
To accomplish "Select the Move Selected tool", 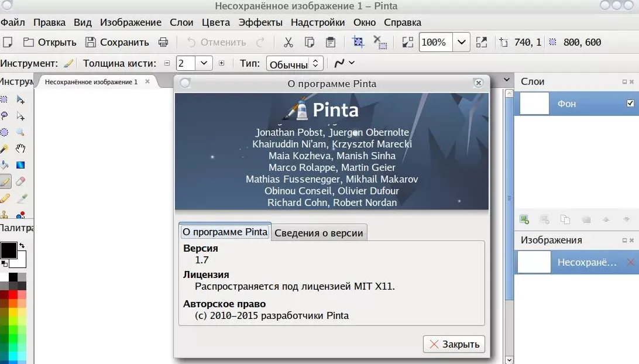I will pyautogui.click(x=20, y=99).
